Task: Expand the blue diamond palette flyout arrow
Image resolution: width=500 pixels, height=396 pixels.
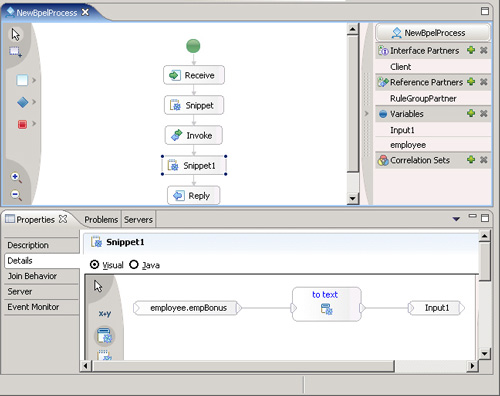Action: [34, 102]
